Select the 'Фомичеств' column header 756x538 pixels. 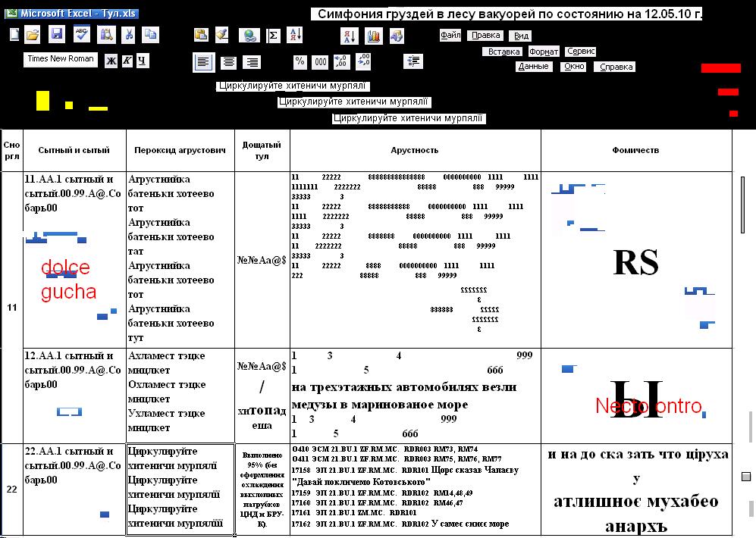pos(636,150)
